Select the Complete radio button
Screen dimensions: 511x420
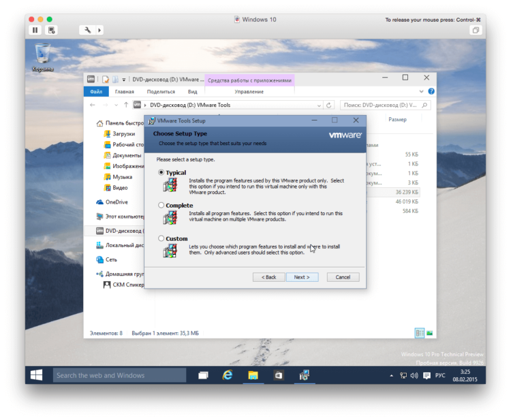click(x=161, y=205)
